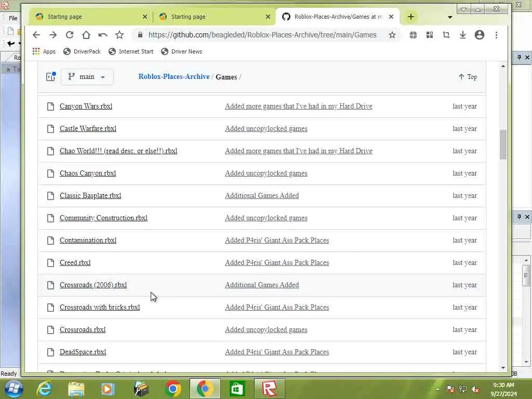Open Crossroads with bricks.rbxl file
This screenshot has height=399, width=532.
click(100, 308)
